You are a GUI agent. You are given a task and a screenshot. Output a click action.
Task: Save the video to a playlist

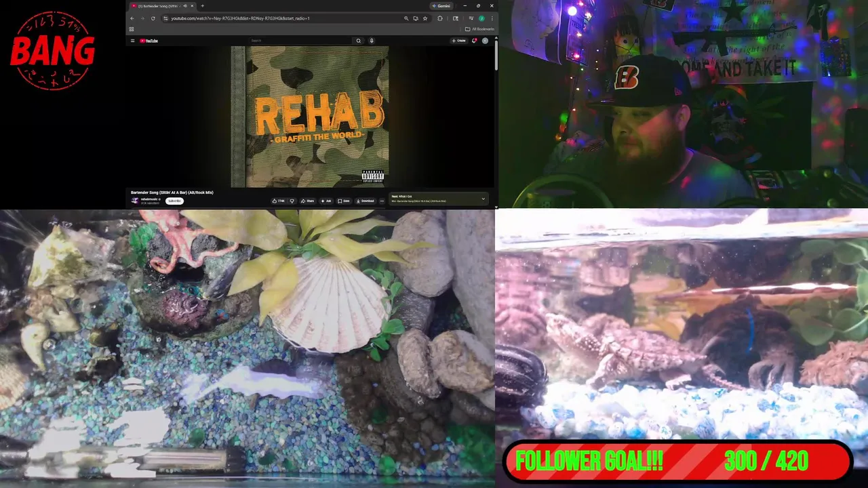[344, 201]
